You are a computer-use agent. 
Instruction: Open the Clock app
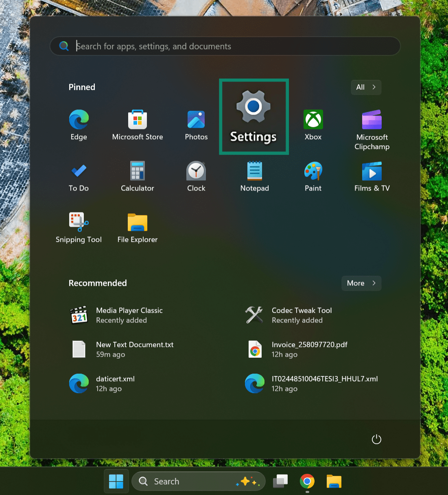(x=196, y=175)
